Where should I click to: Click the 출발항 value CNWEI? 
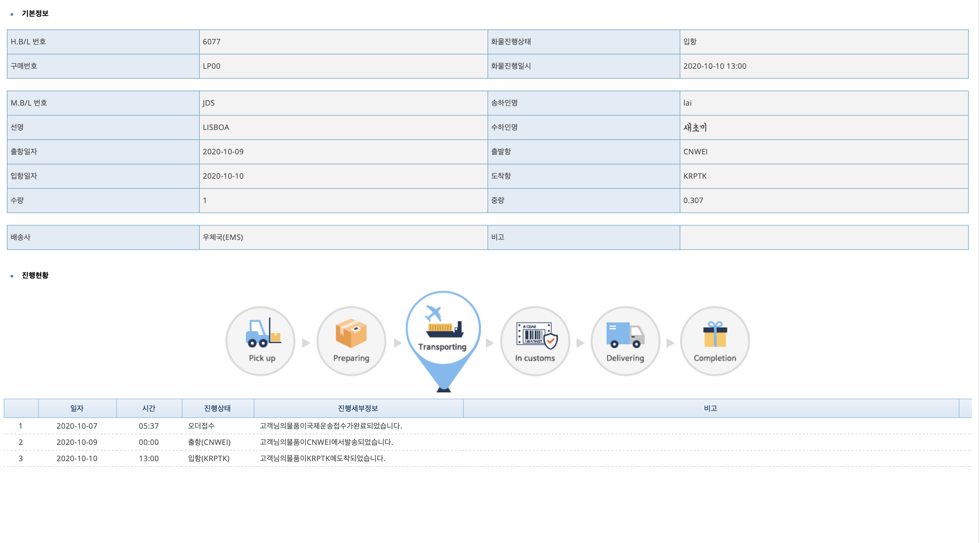pyautogui.click(x=695, y=152)
